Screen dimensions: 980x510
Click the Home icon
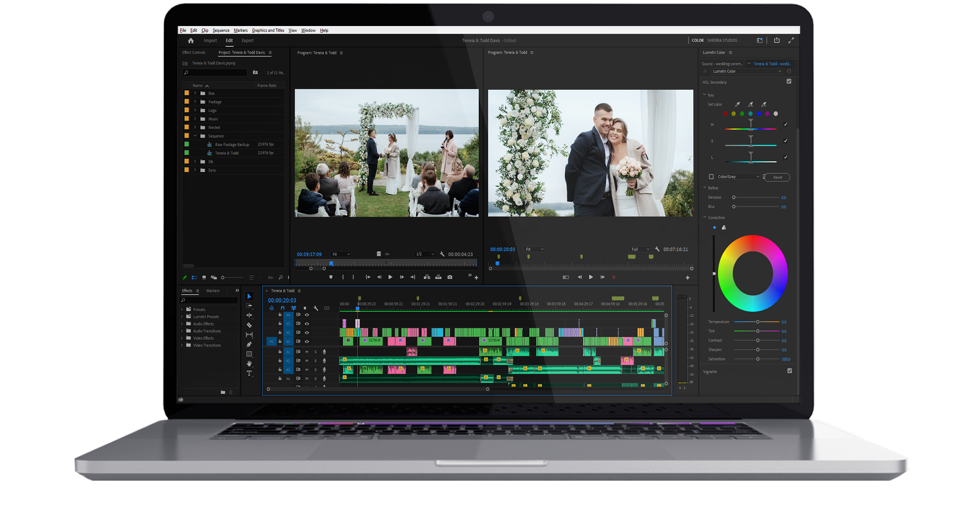pos(191,41)
